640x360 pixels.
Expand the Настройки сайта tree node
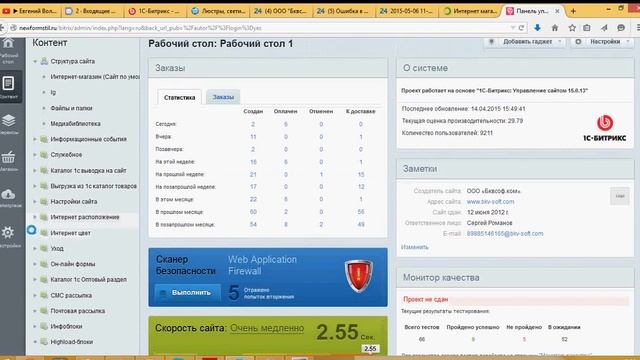pyautogui.click(x=35, y=202)
